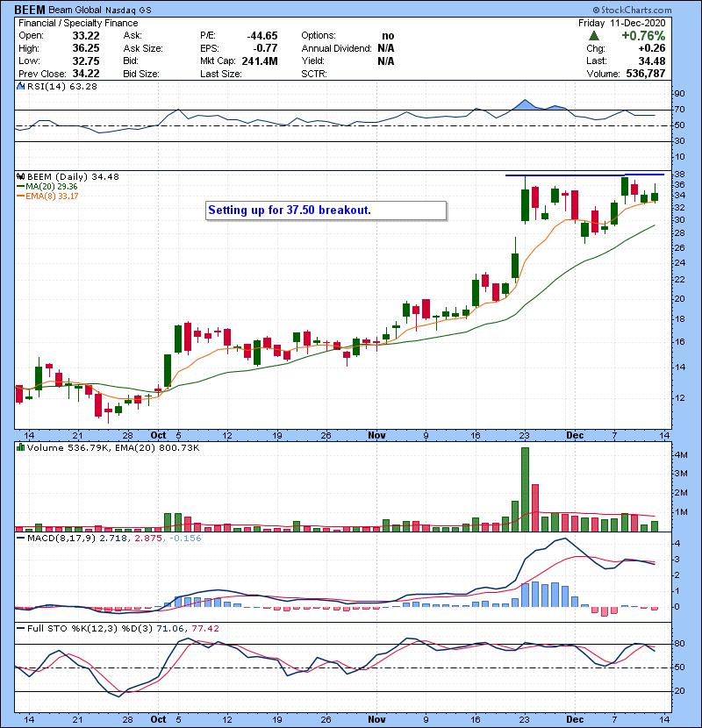
Task: Click the Dec label directly under price chart
Action: [575, 435]
